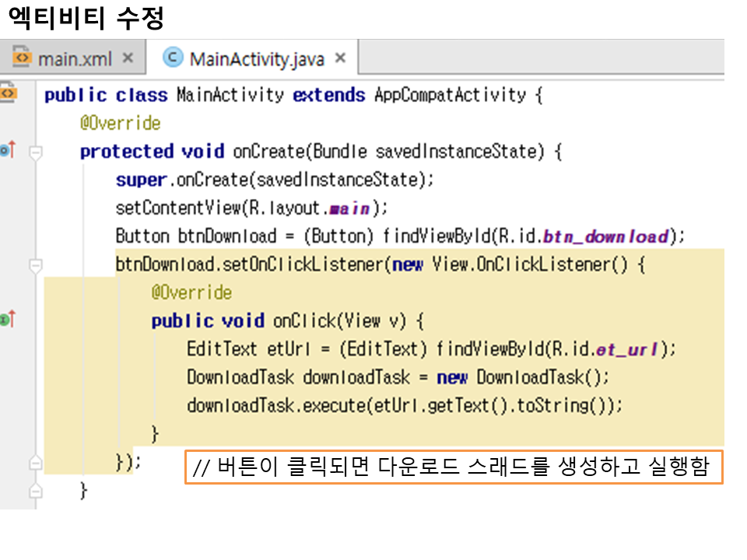Click the Java class icon on MainActivity.java tab
Viewport: 747px width, 560px height.
(173, 58)
